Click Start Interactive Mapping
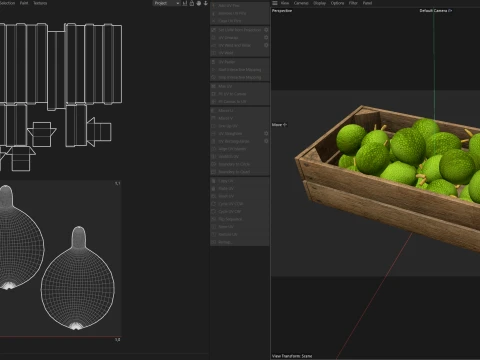This screenshot has height=360, width=480. tap(240, 70)
